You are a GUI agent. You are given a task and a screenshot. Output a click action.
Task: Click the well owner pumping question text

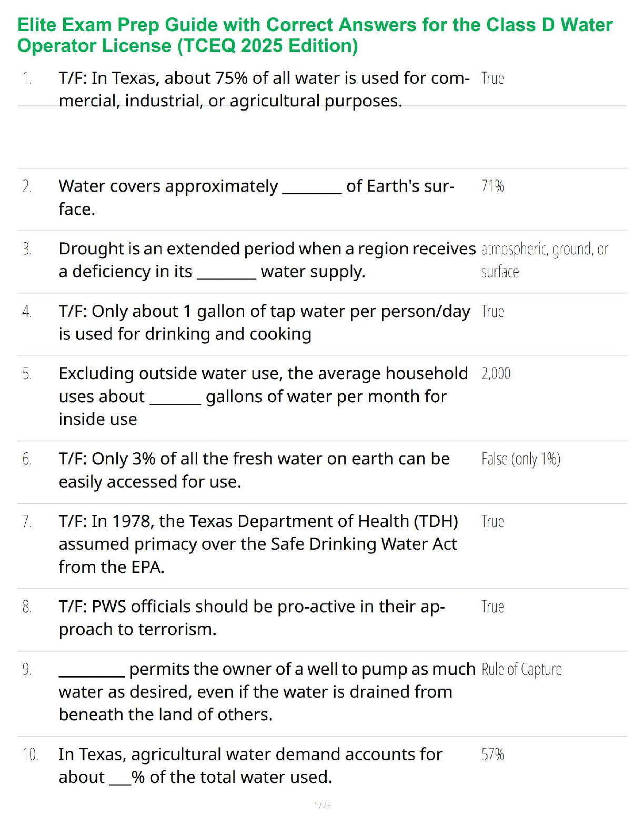[267, 692]
